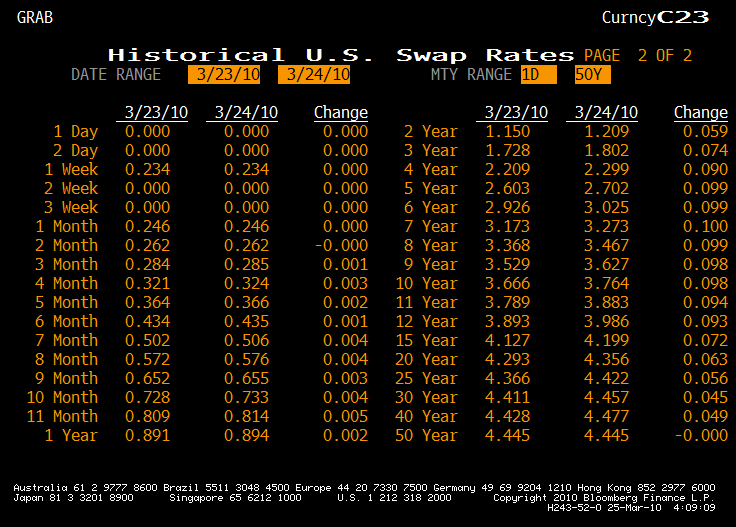
Task: Click the Historical U.S. Swap Rates title
Action: click(x=341, y=55)
